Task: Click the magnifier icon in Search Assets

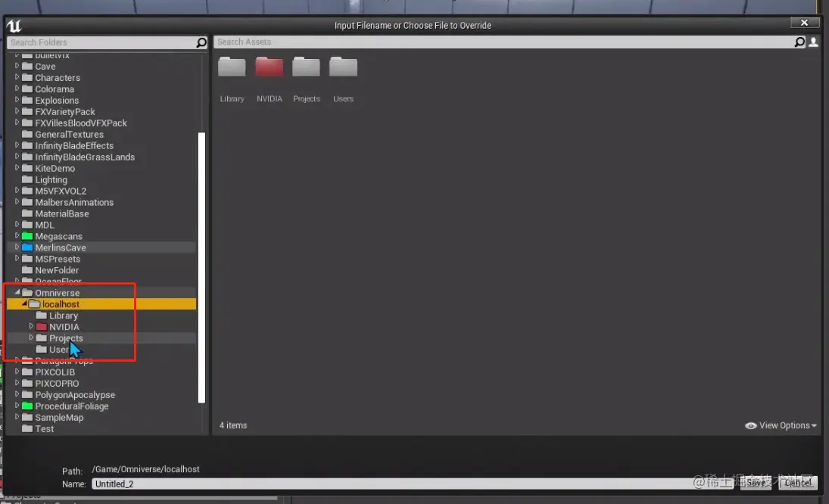Action: click(x=800, y=42)
